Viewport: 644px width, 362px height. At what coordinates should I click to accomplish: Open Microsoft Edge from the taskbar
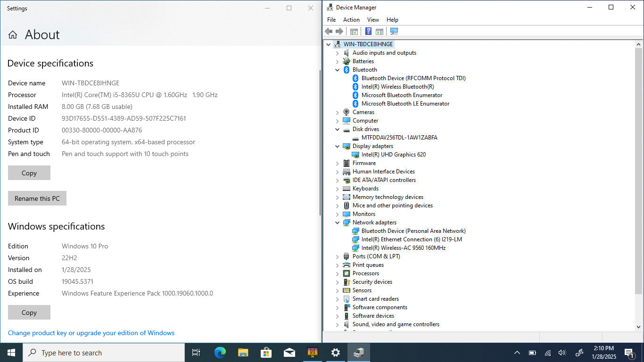pos(220,353)
